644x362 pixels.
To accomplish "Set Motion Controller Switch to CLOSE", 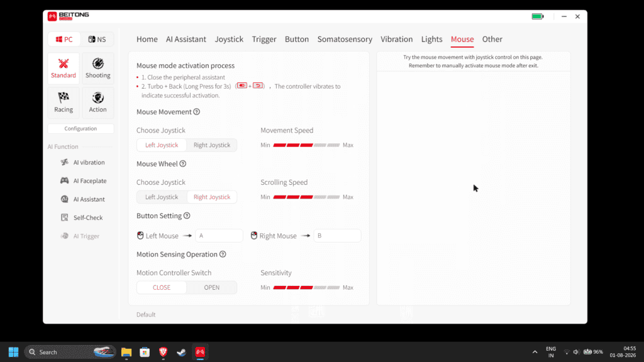I will coord(162,287).
